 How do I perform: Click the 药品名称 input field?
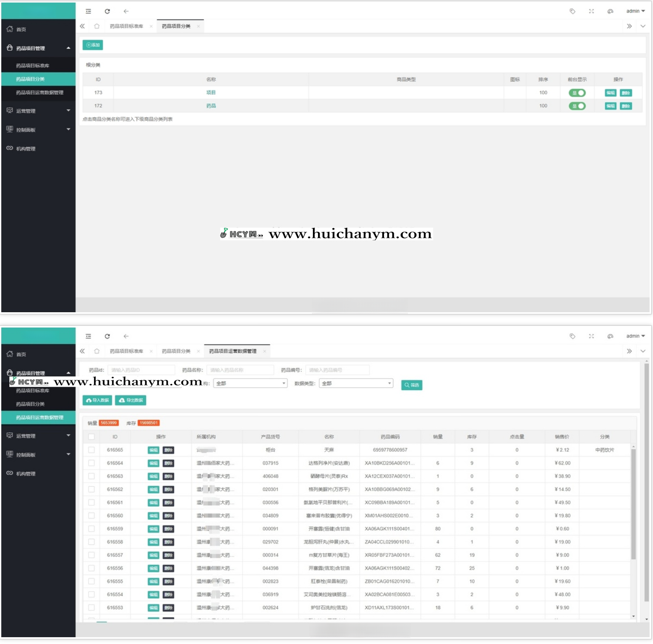tap(240, 370)
